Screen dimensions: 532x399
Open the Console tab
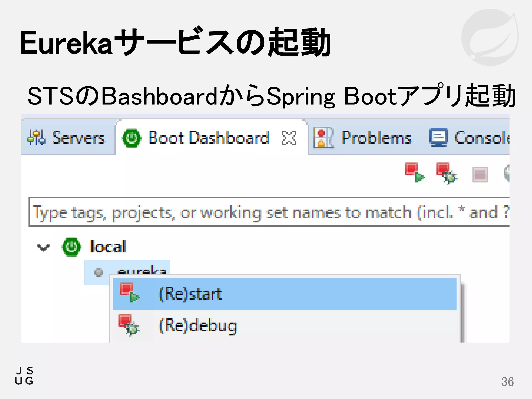[469, 137]
